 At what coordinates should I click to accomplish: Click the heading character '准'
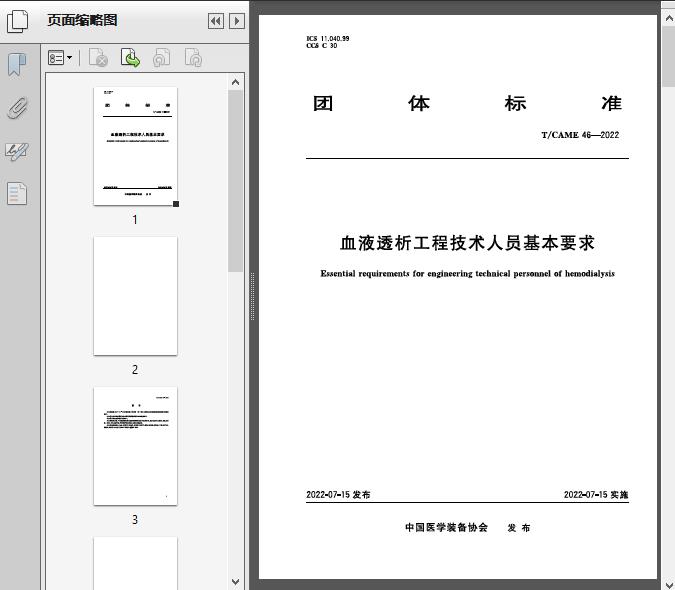point(612,103)
